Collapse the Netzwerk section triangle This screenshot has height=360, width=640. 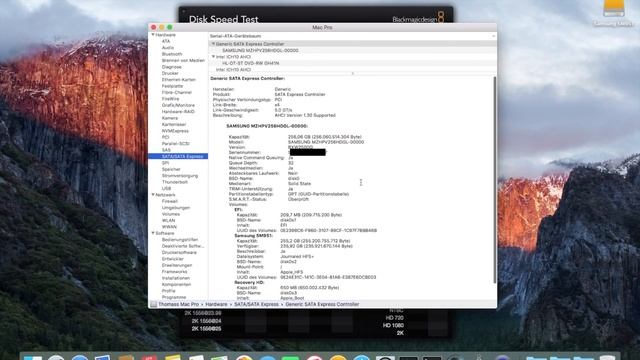click(153, 195)
